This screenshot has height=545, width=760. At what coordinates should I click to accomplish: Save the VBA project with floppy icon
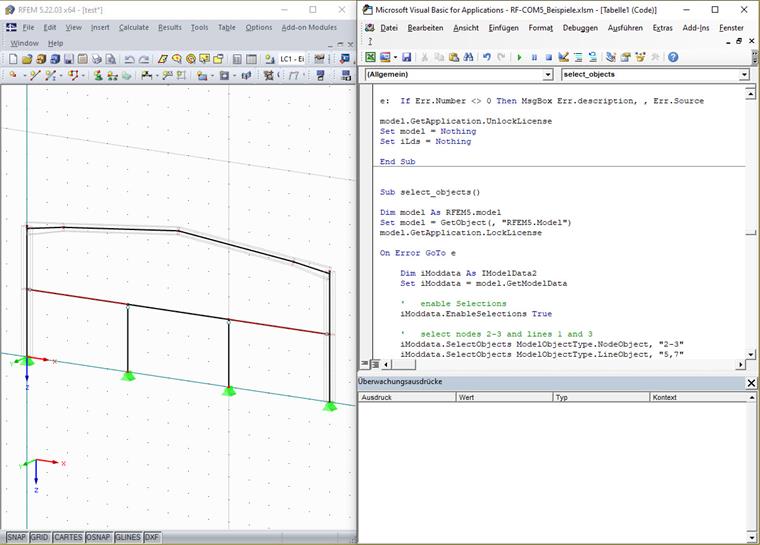[406, 57]
